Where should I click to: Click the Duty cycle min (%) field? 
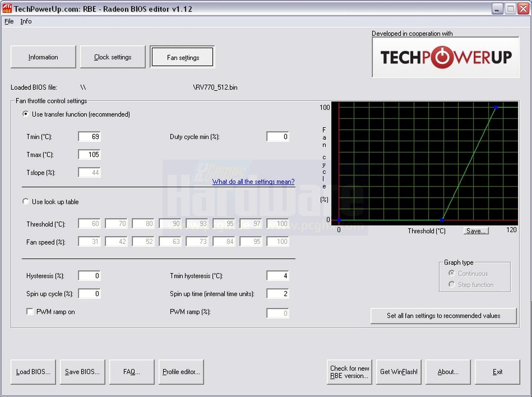(x=278, y=136)
